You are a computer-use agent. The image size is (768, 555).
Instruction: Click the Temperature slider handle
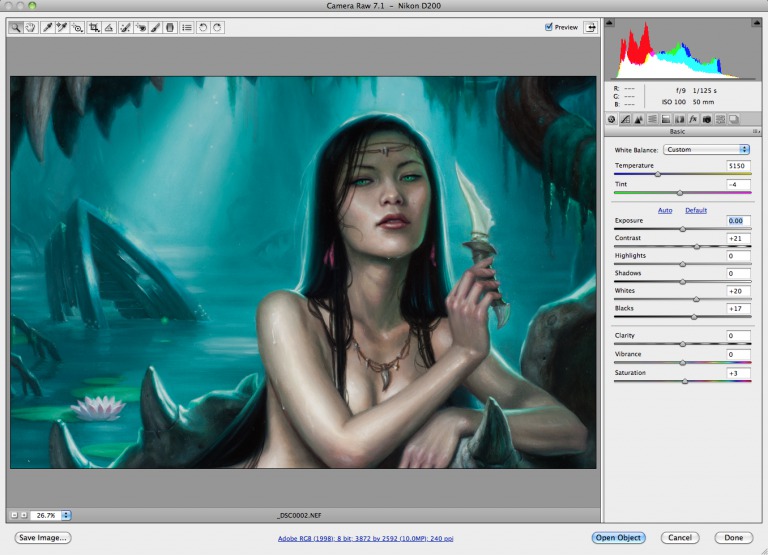click(x=657, y=174)
